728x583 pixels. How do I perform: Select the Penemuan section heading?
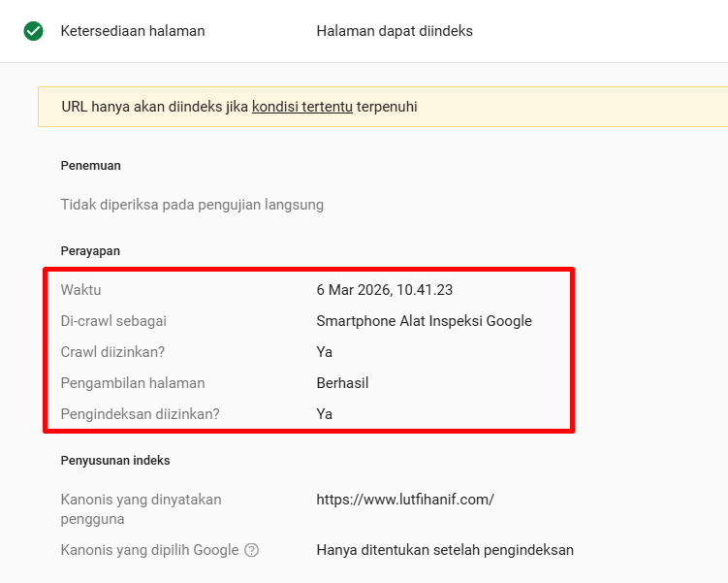90,166
